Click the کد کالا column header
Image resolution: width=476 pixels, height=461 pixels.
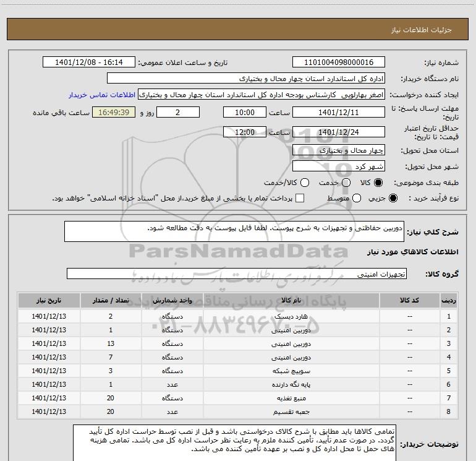click(409, 301)
